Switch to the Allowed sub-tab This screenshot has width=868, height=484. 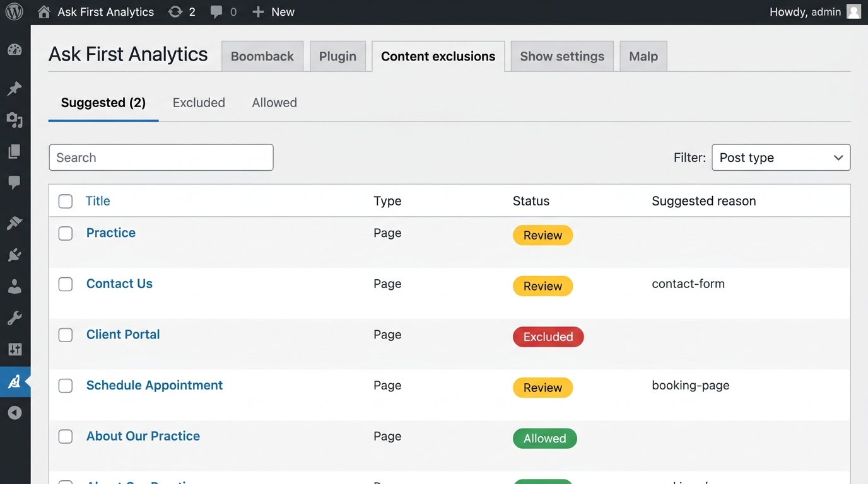point(274,103)
